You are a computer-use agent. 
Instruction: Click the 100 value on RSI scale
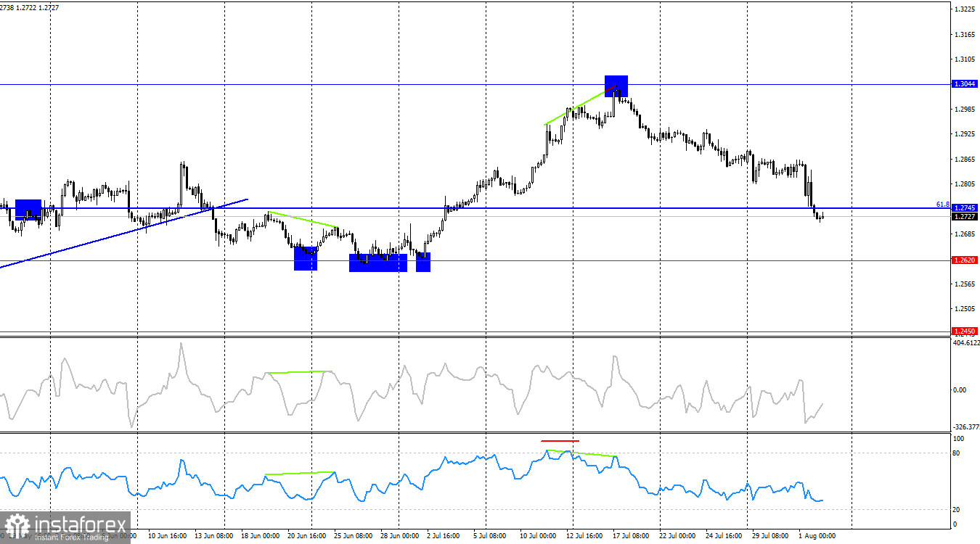coord(958,439)
